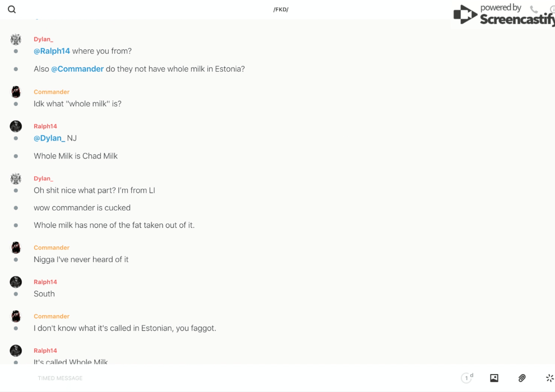Open the info icon at the top-right edge

click(x=552, y=10)
